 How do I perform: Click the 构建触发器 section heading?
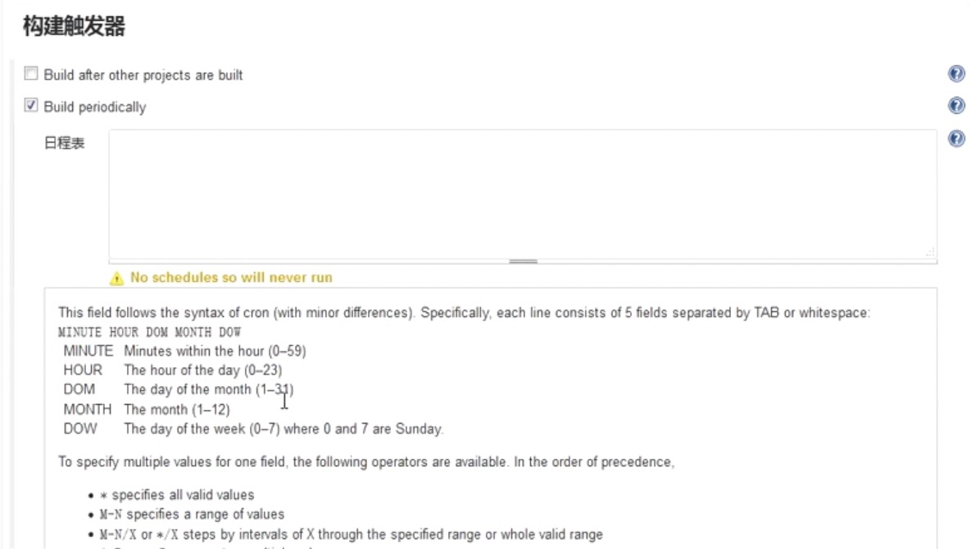(74, 27)
